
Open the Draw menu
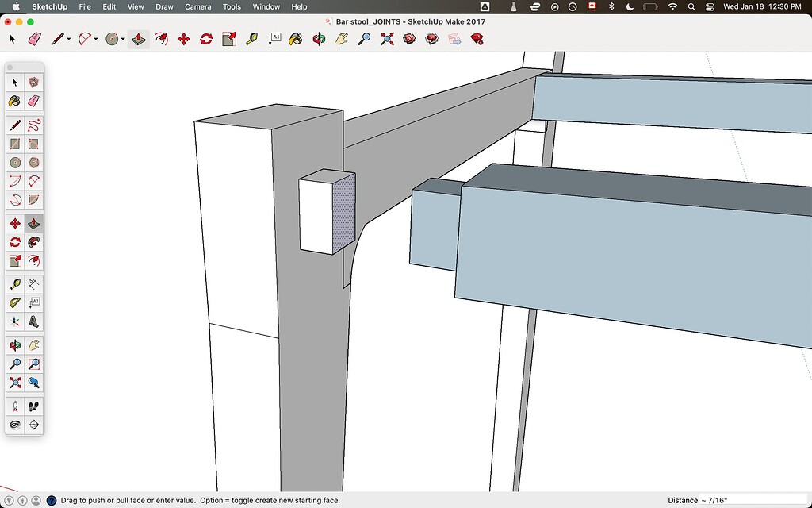pyautogui.click(x=164, y=6)
